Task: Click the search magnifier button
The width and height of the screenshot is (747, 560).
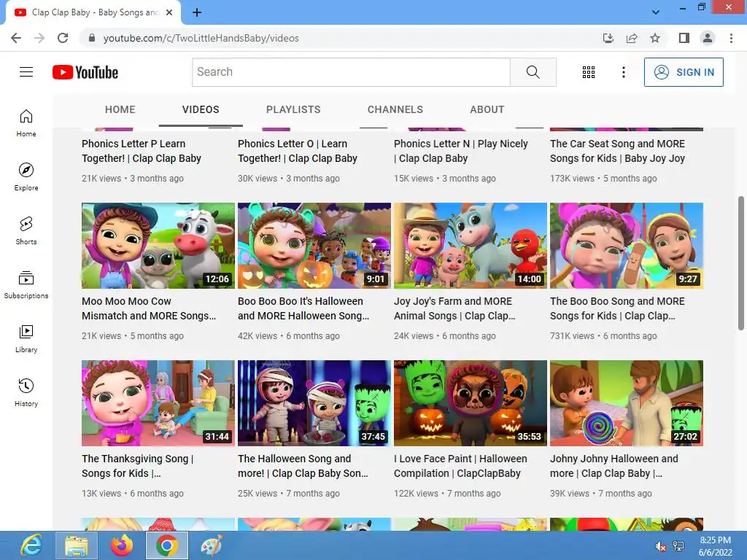Action: 533,72
